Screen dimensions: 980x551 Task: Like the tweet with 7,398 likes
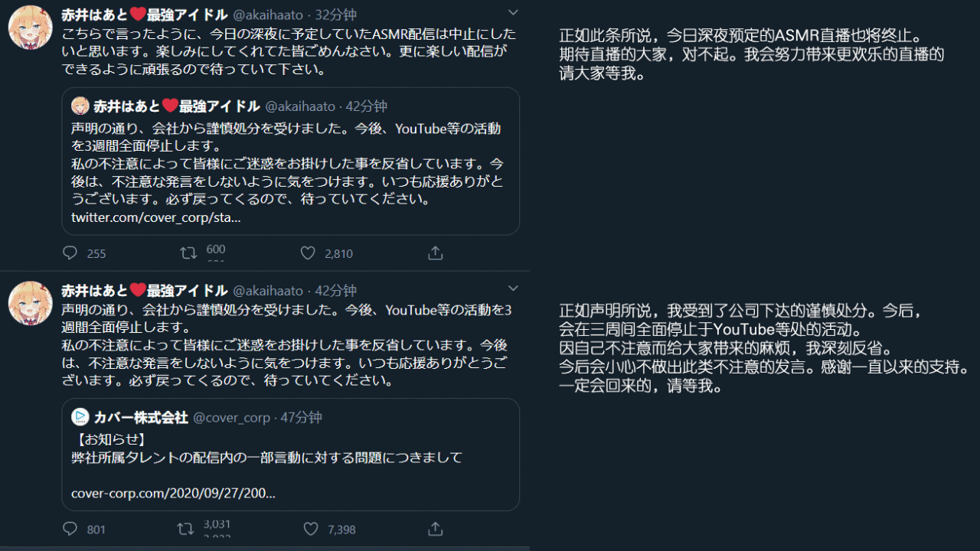[310, 529]
